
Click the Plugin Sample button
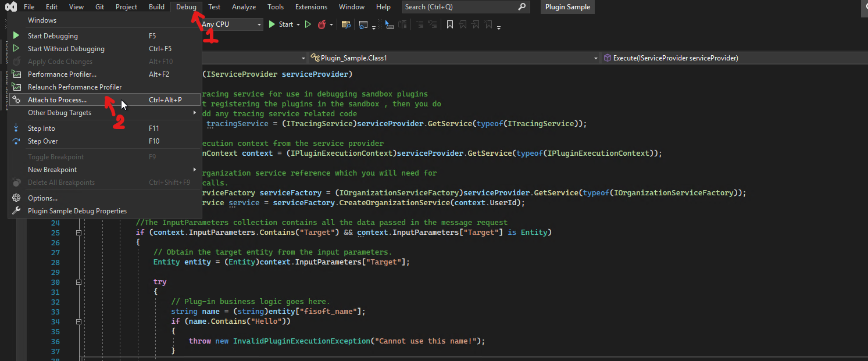coord(567,7)
